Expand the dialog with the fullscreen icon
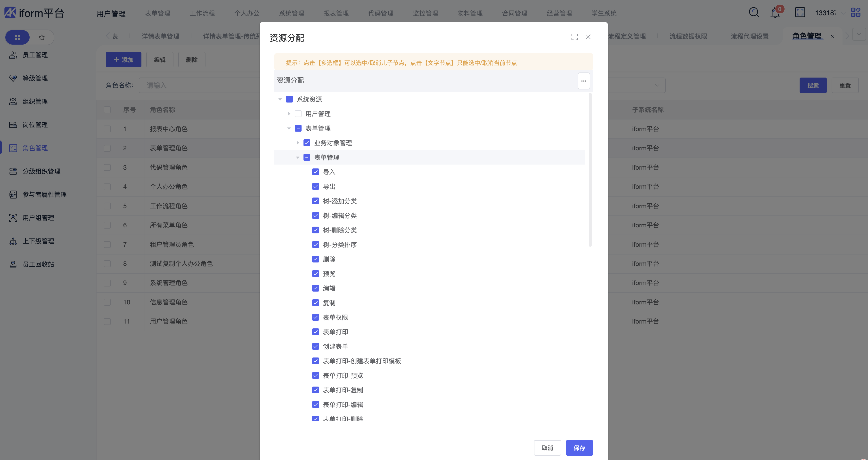 [x=574, y=37]
